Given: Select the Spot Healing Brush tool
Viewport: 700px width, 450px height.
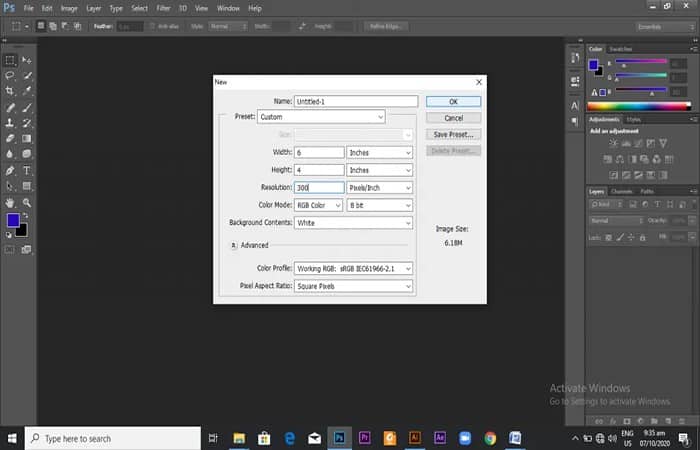Looking at the screenshot, I should tap(10, 107).
